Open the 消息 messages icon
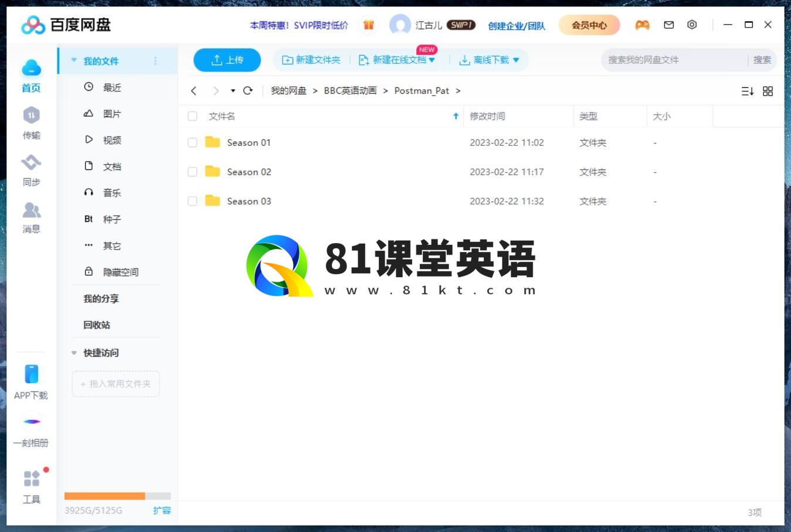The width and height of the screenshot is (791, 532). click(x=31, y=209)
